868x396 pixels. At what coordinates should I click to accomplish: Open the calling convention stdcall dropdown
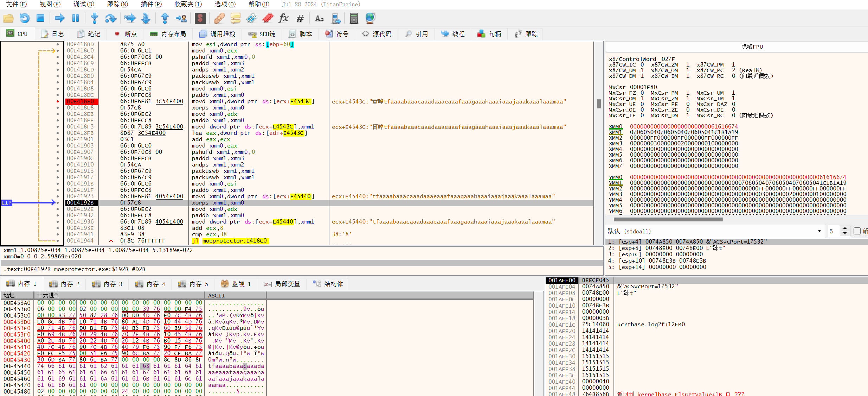tap(819, 231)
